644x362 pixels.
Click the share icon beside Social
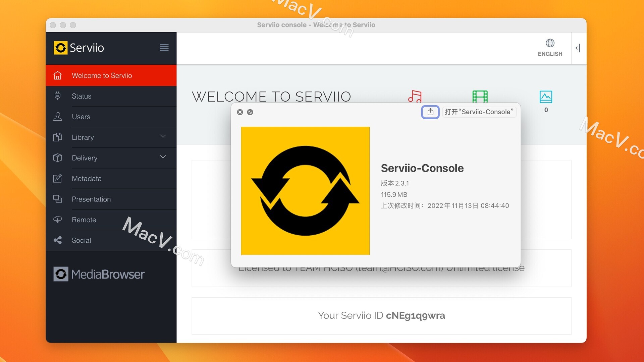click(58, 240)
